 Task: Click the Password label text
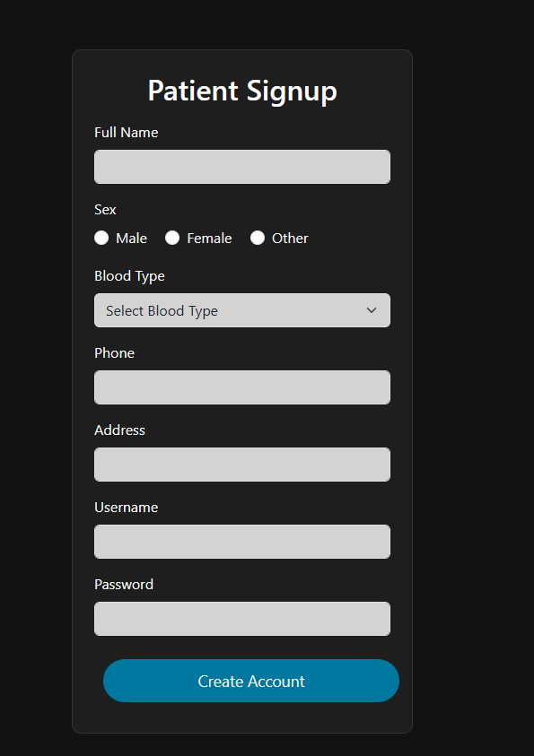[124, 585]
